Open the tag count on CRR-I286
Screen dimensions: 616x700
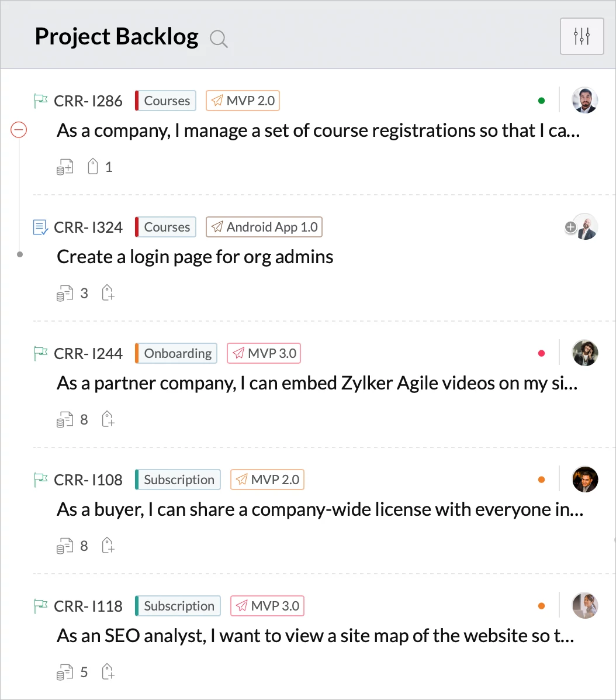point(100,167)
